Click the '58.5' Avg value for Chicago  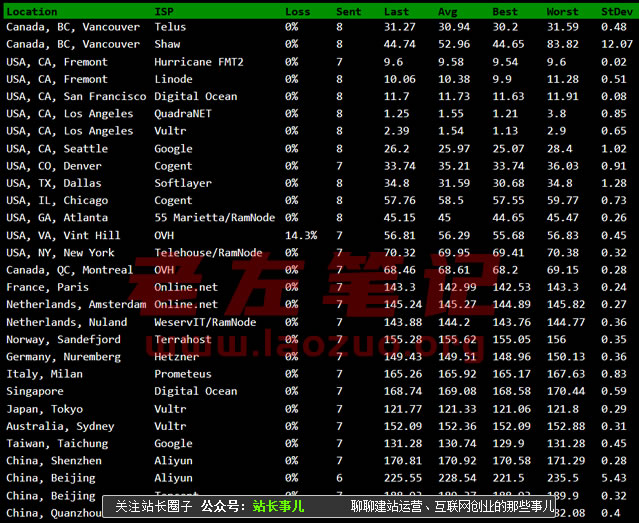(451, 200)
